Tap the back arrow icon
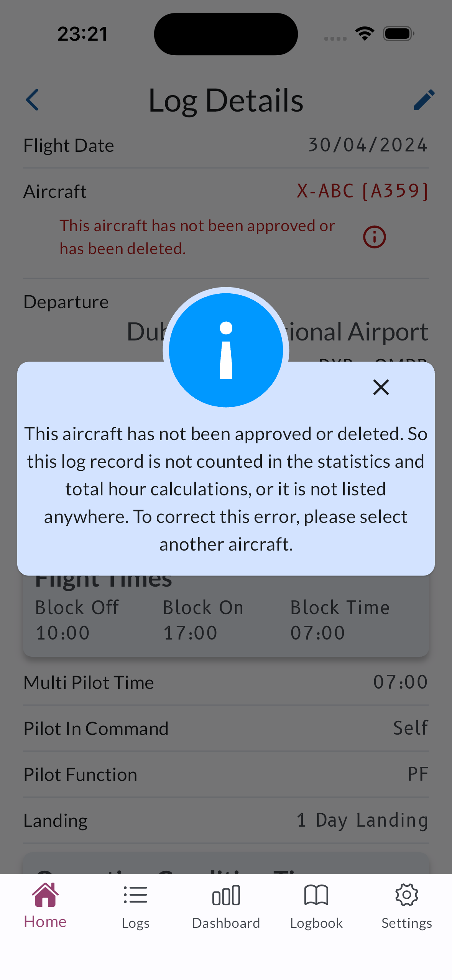Screen dimensions: 452x980 pos(33,100)
